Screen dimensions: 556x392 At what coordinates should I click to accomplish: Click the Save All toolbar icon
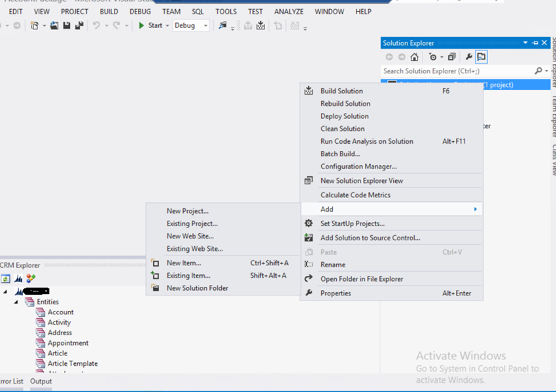79,25
